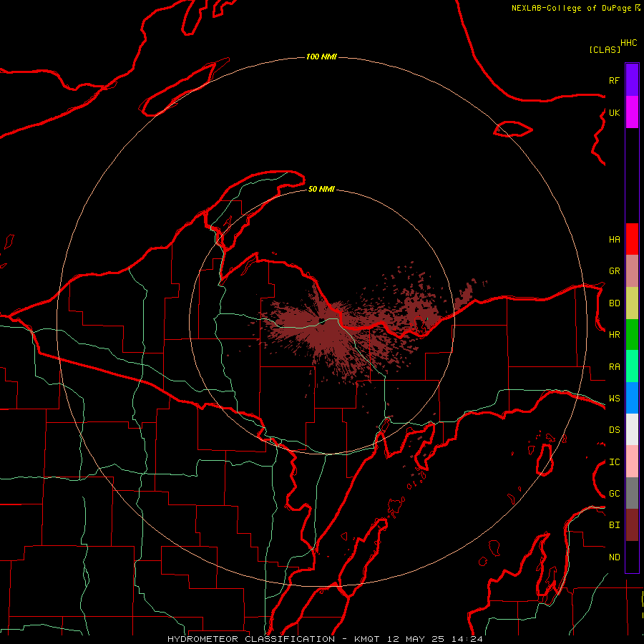Click the DS legend label

[614, 430]
